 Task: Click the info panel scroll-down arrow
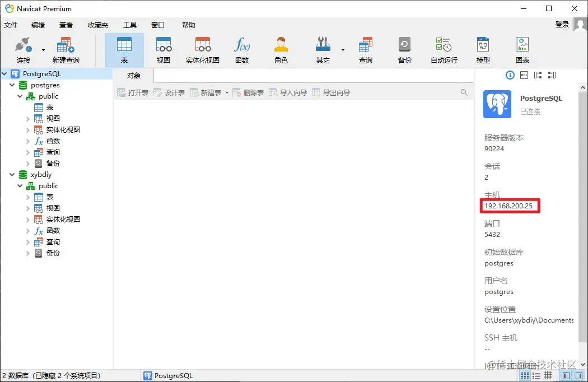point(582,364)
